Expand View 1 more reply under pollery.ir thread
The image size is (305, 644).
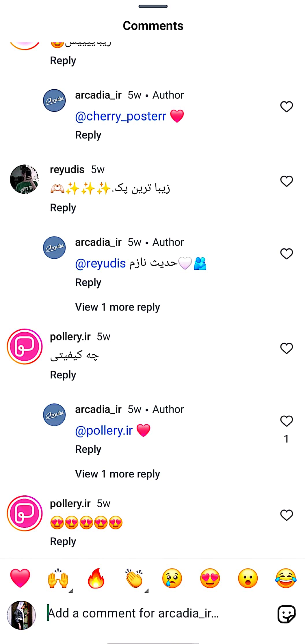tap(118, 474)
